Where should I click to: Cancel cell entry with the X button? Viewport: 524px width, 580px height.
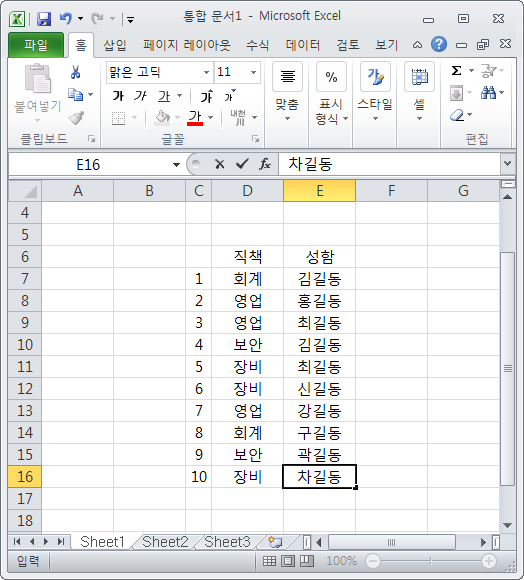pos(220,164)
